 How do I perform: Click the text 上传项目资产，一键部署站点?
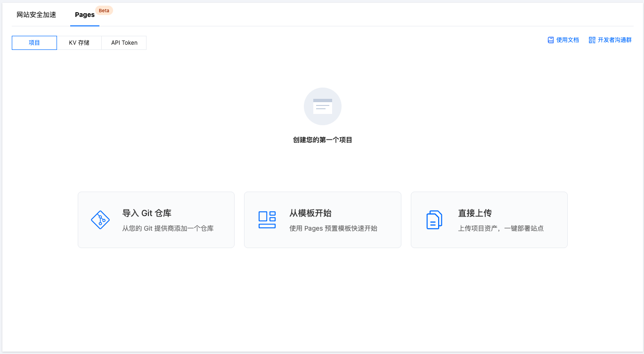pyautogui.click(x=501, y=229)
